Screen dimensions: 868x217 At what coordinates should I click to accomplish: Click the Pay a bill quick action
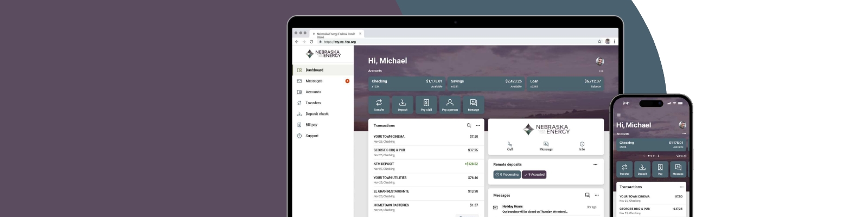tap(426, 105)
